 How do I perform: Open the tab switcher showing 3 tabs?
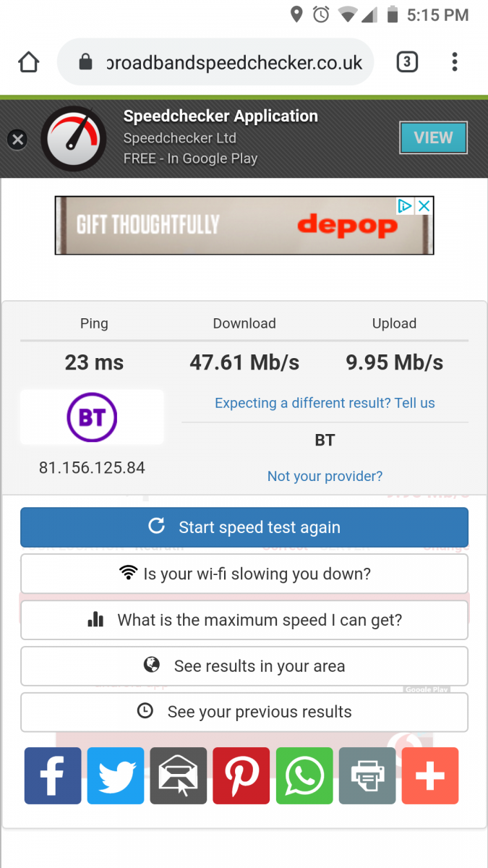[407, 62]
